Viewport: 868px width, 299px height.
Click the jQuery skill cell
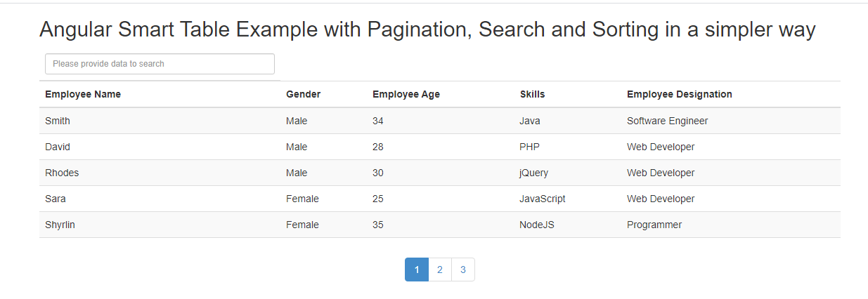[x=533, y=173]
